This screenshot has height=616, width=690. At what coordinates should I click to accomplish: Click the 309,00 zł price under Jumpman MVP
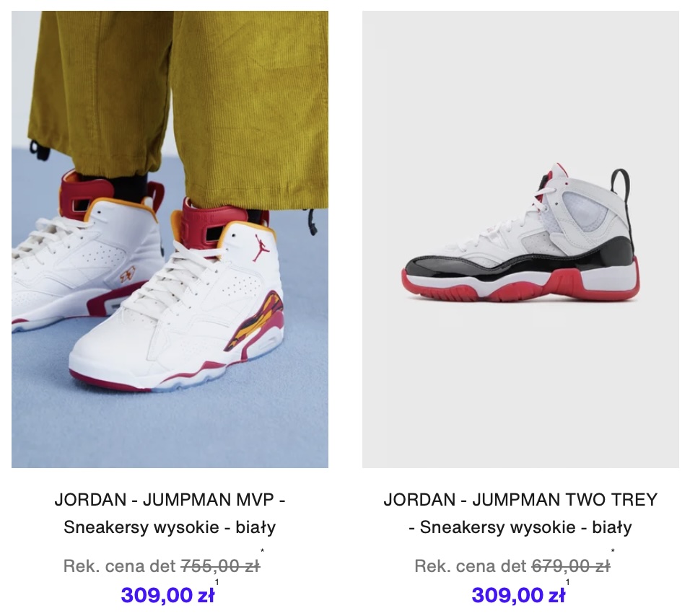point(167,595)
